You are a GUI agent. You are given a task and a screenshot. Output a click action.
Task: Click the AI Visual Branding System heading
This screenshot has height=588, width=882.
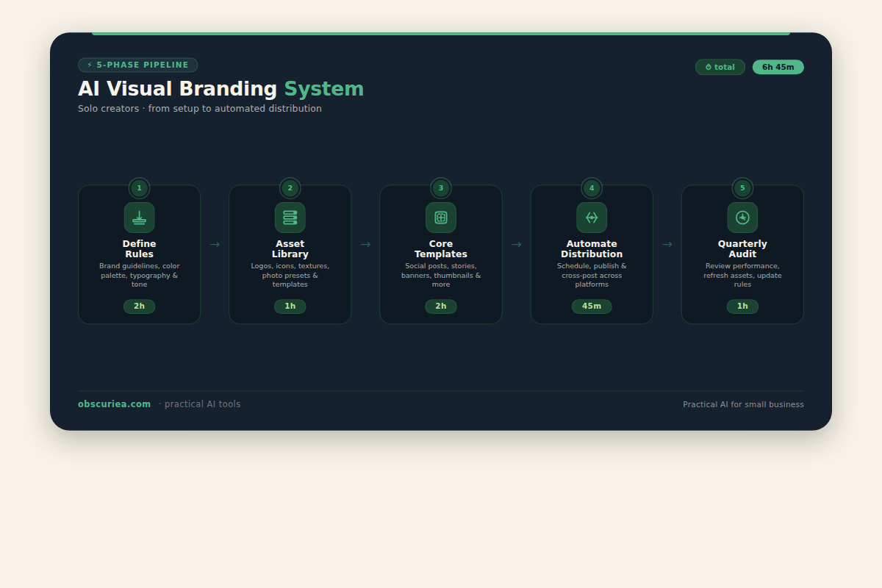tap(220, 89)
